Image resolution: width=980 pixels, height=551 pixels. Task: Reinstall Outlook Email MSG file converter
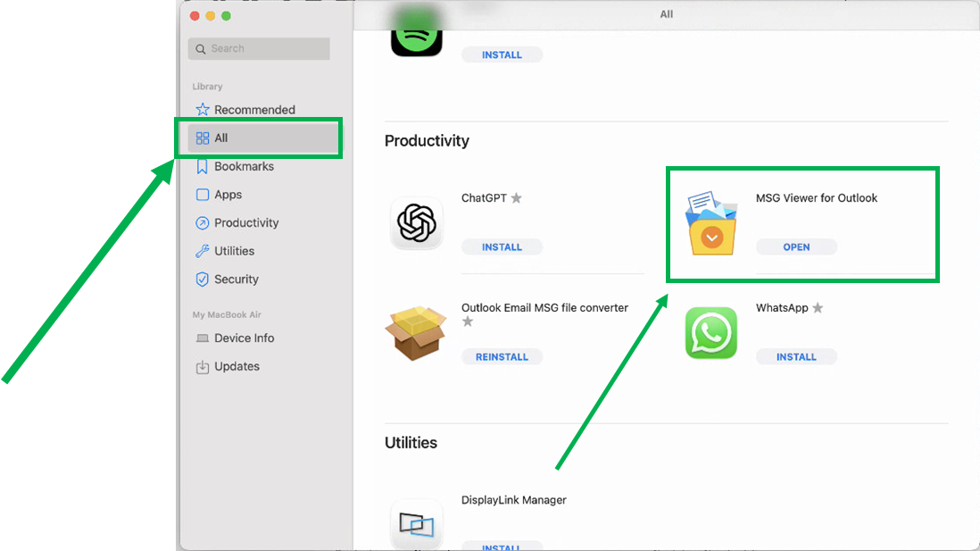(502, 357)
